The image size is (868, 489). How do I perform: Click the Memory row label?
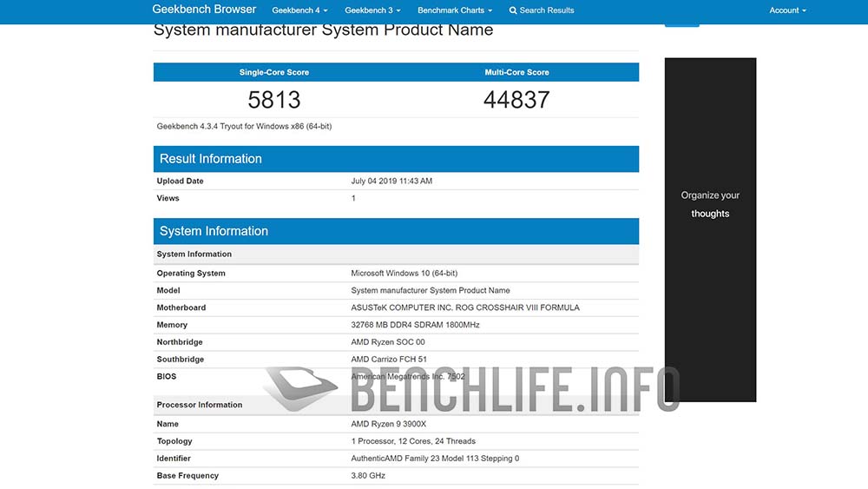(172, 325)
